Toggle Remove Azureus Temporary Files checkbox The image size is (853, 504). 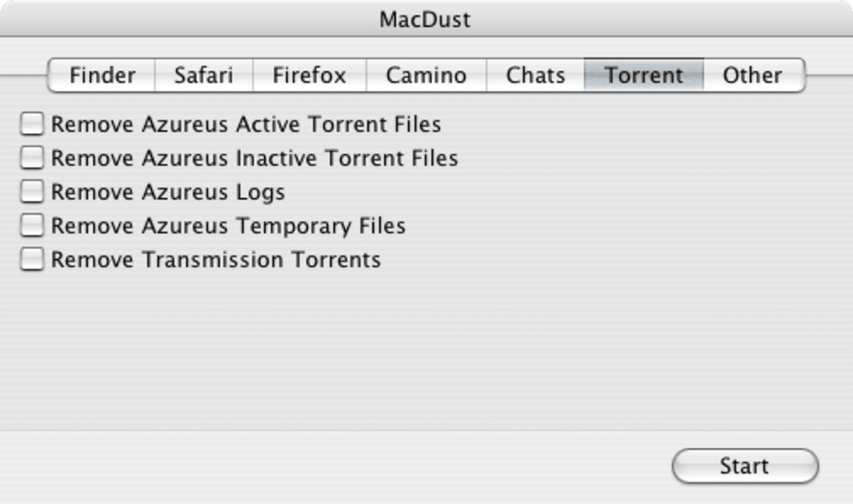coord(32,226)
